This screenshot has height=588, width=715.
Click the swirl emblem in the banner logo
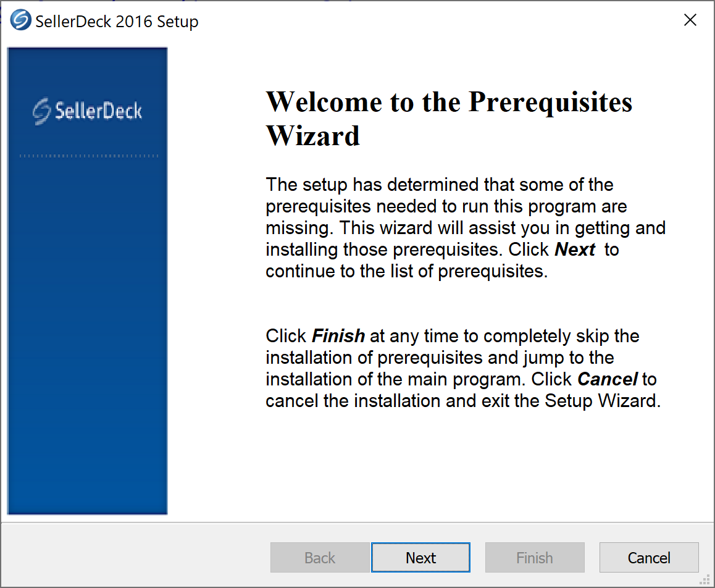(x=42, y=111)
